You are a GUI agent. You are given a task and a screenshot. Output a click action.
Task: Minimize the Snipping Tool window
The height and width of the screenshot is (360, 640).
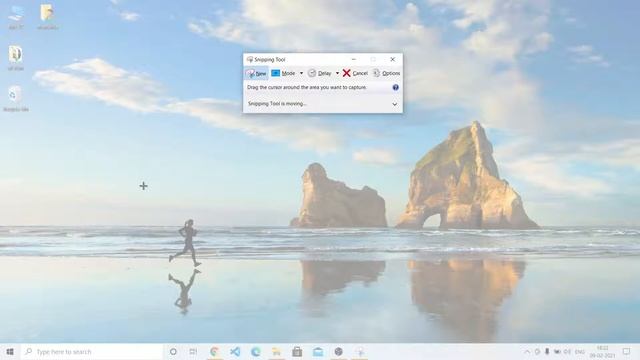(354, 60)
